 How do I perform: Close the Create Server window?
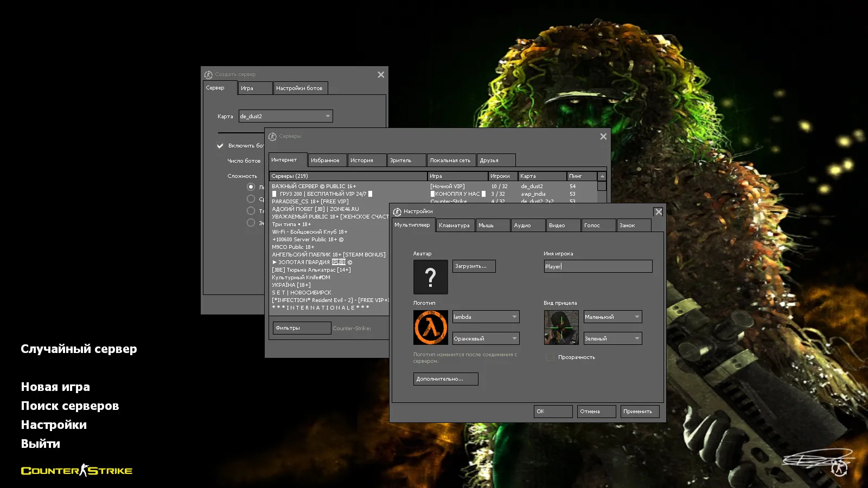(x=381, y=75)
